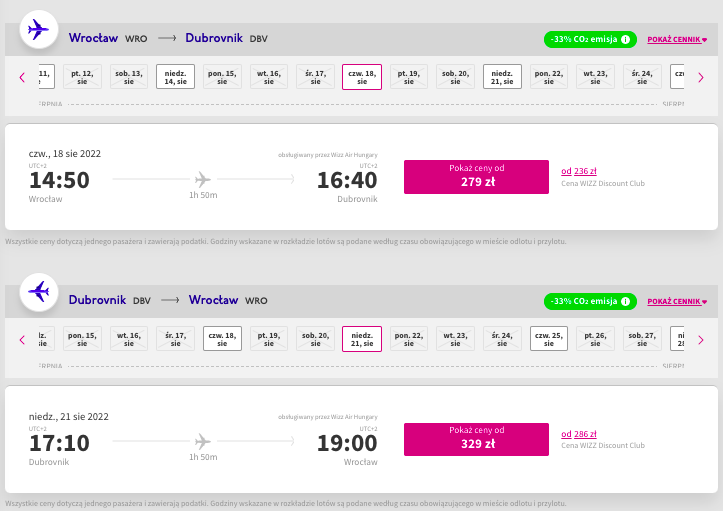723x511 pixels.
Task: Expand Pokaż cennik for the return flight
Action: coord(677,302)
